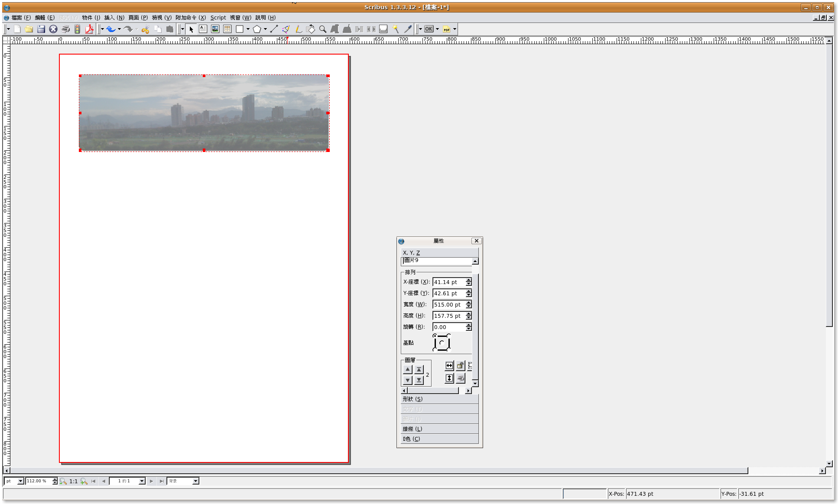The width and height of the screenshot is (838, 504).
Task: Open the 插入 (N) menu
Action: click(114, 18)
